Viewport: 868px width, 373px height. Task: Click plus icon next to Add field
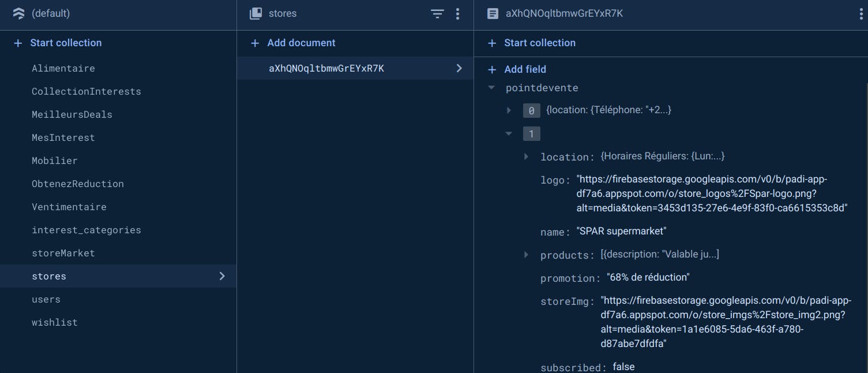click(x=492, y=69)
